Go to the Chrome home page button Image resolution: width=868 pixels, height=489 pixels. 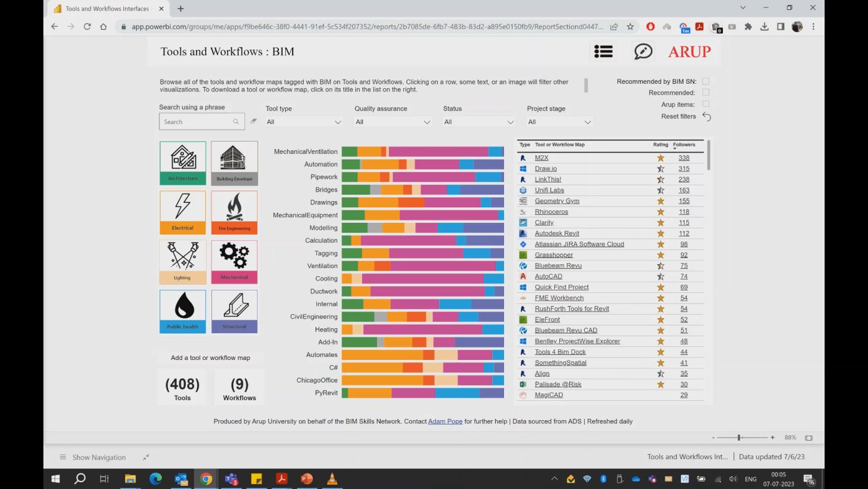tap(104, 27)
